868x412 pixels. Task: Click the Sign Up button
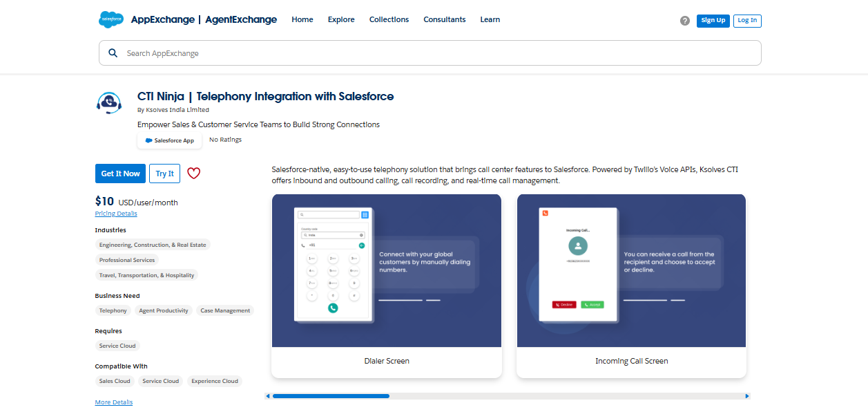click(713, 21)
